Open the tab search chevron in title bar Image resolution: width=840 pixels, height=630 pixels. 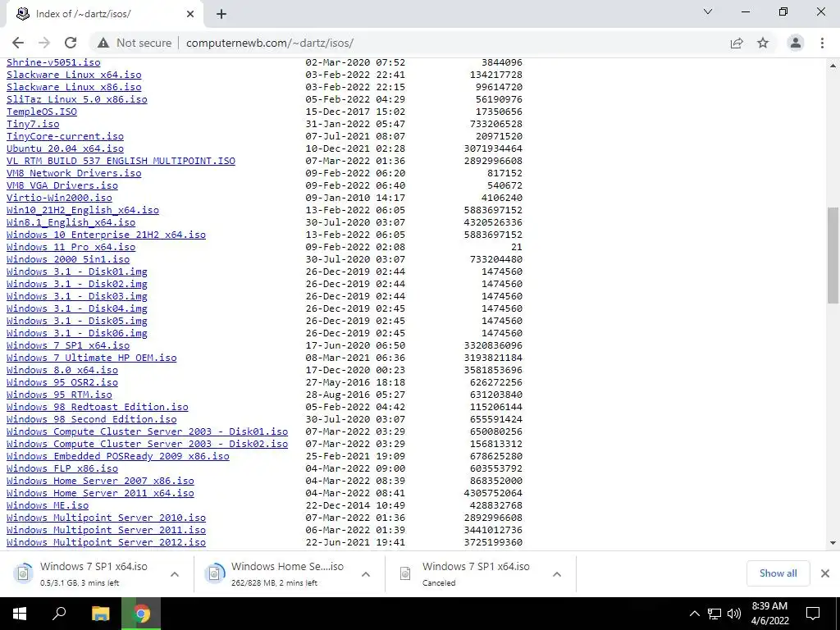pos(708,11)
